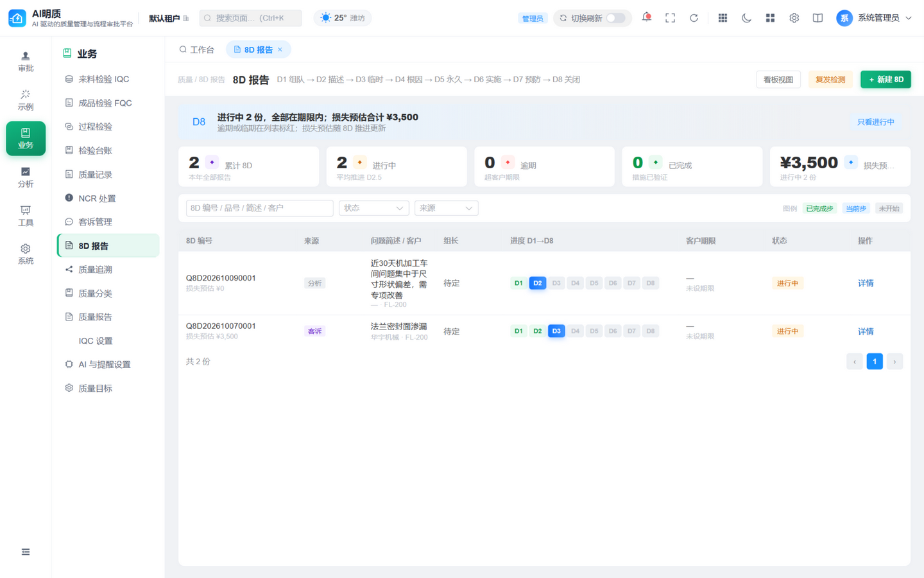
Task: Open 详情 for Q8D202610090001
Action: (x=866, y=283)
